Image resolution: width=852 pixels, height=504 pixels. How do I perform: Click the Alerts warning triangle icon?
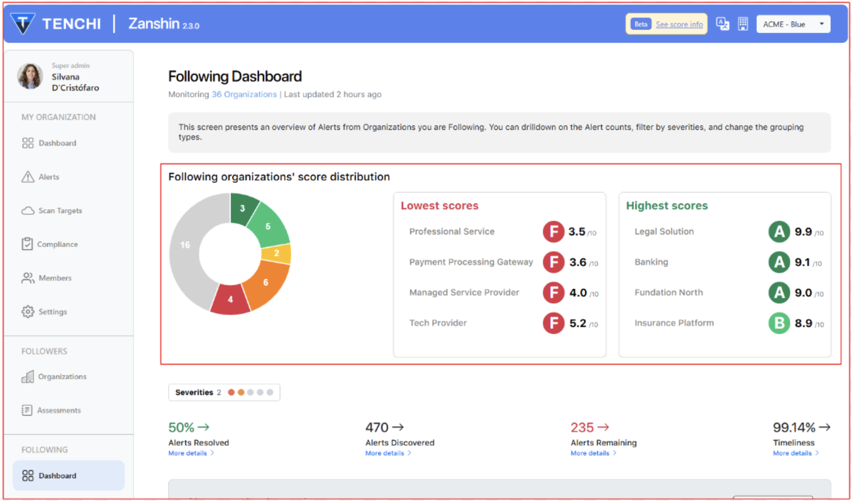point(28,177)
